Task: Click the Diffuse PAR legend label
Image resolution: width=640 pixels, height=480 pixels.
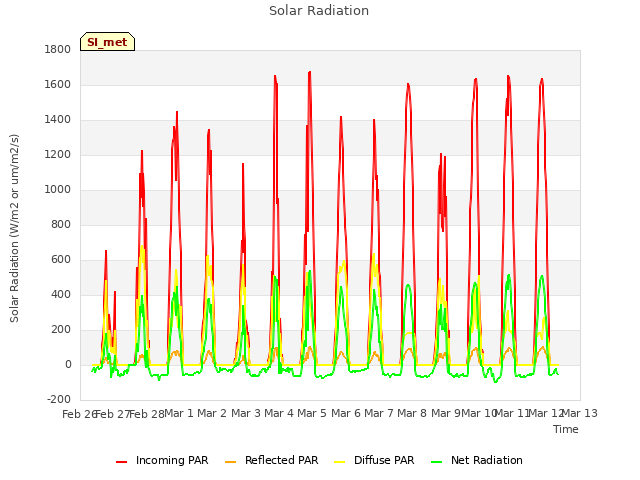Action: [384, 460]
